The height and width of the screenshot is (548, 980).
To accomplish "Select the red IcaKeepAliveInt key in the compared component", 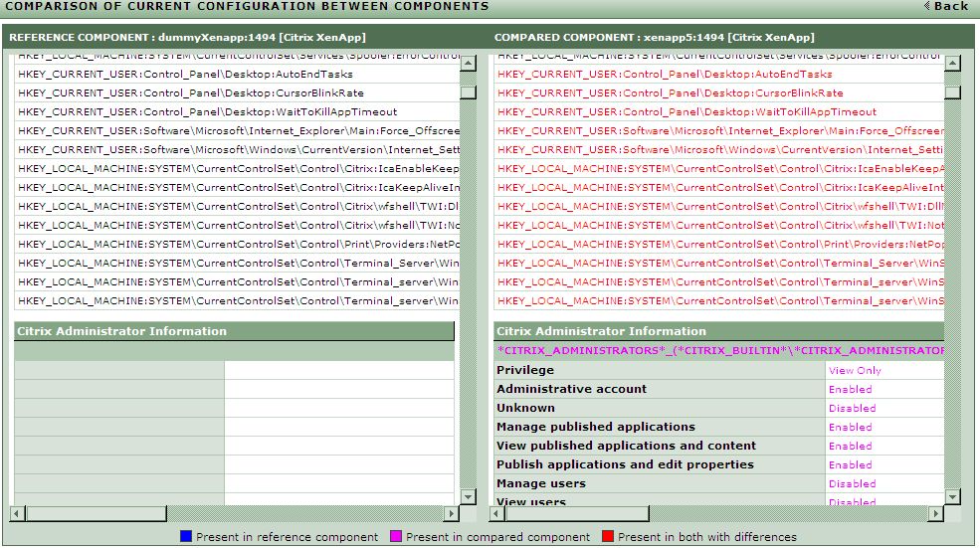I will pyautogui.click(x=720, y=187).
